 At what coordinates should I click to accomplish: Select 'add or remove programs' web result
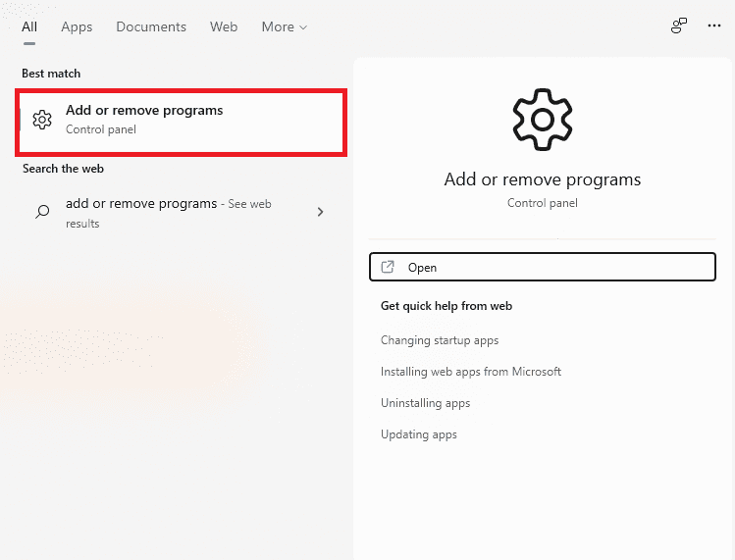(181, 213)
